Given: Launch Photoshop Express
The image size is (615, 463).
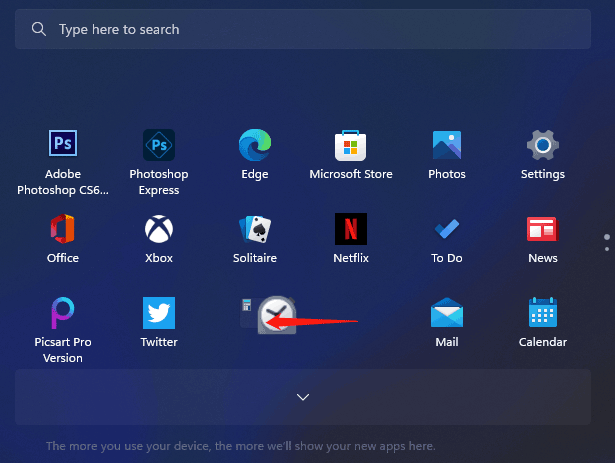Looking at the screenshot, I should [159, 145].
